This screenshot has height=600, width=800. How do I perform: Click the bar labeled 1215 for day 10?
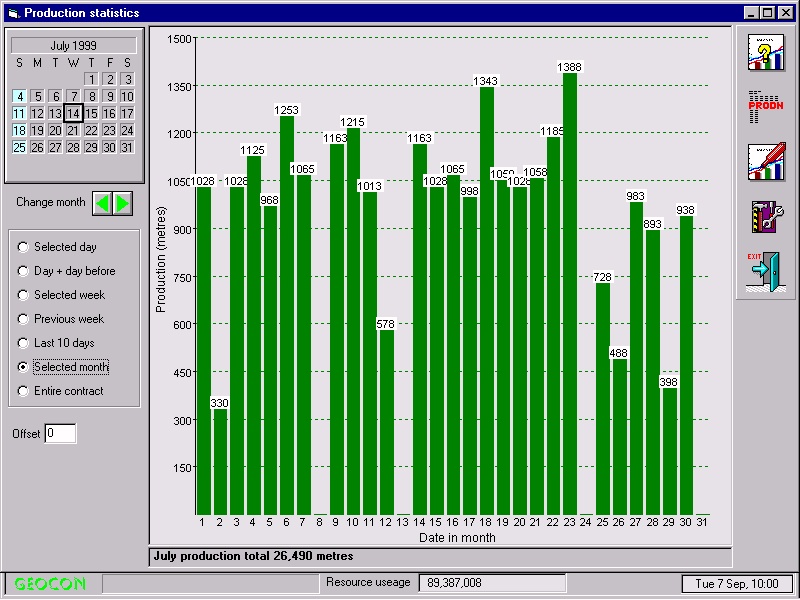[x=354, y=321]
